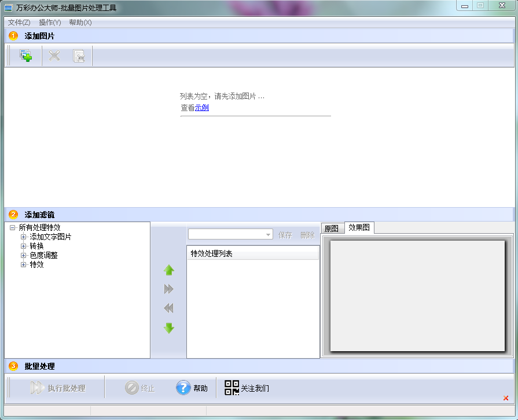Viewport: 518px width, 420px height.
Task: Click the green move up arrow
Action: click(169, 270)
